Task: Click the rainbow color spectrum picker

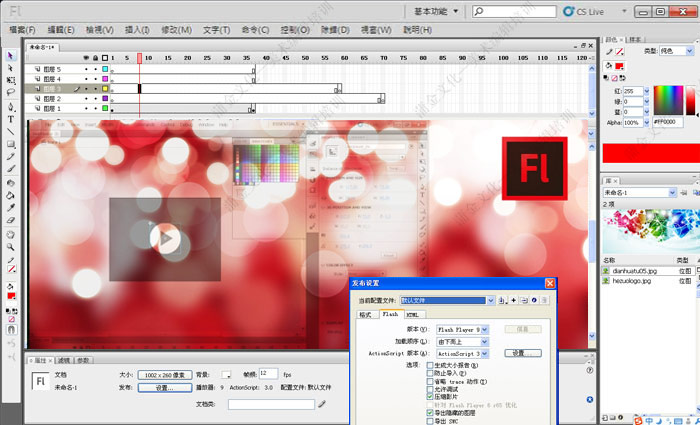Action: [668, 100]
